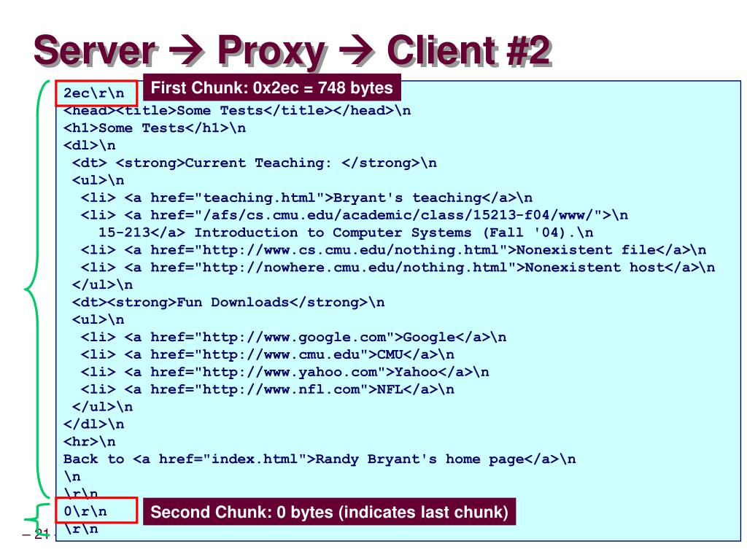
Task: Click the "First Chunk: 0x2ec = 748 bytes" label
Action: [272, 87]
